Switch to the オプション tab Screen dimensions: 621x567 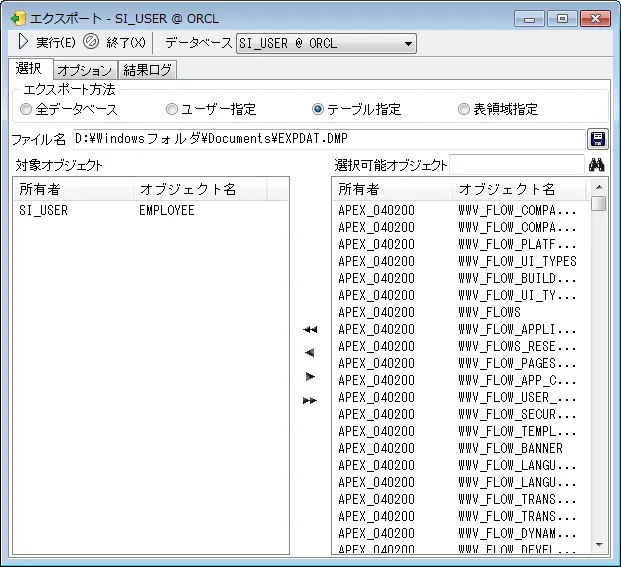click(85, 70)
